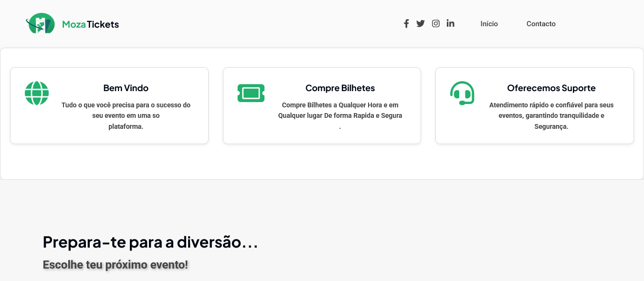
Task: Select the Oferecemos Suporte card heading
Action: pos(551,88)
